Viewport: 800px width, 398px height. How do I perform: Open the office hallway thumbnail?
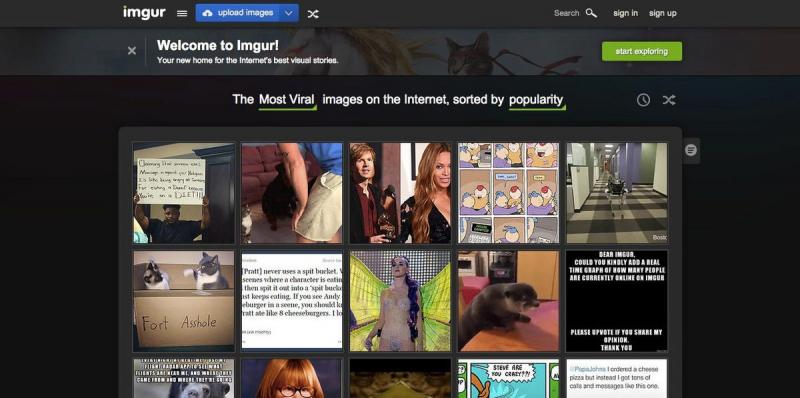(x=616, y=193)
